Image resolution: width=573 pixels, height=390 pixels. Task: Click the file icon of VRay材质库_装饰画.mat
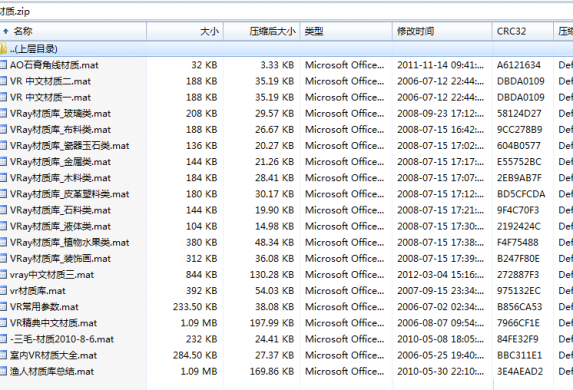coord(3,258)
